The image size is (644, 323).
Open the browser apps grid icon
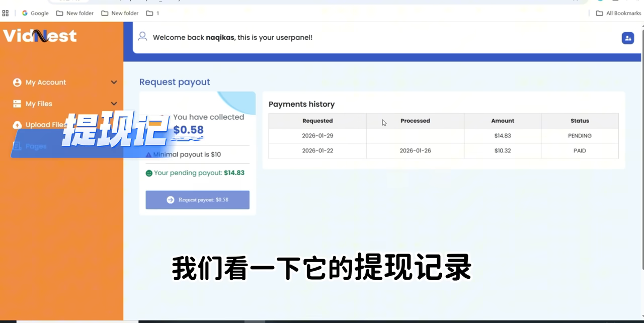(6, 13)
